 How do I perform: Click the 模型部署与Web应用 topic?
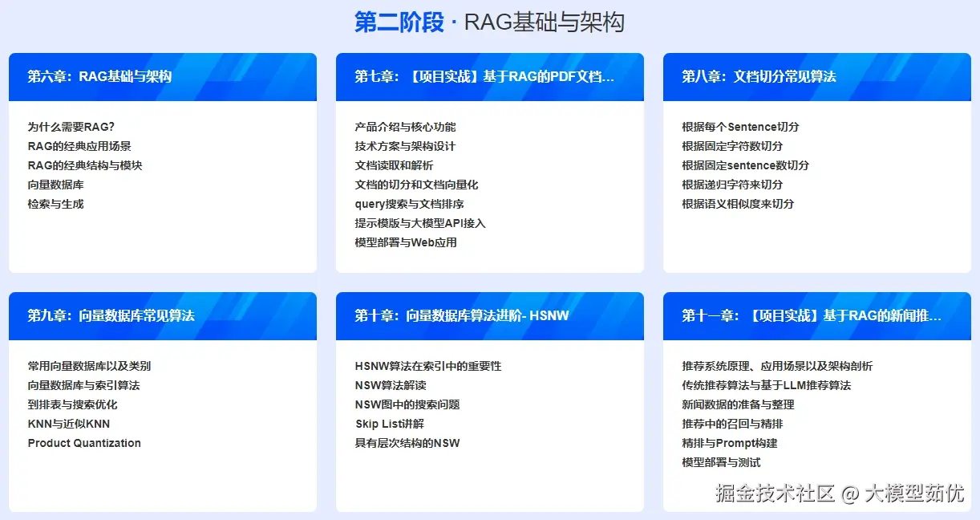[407, 242]
